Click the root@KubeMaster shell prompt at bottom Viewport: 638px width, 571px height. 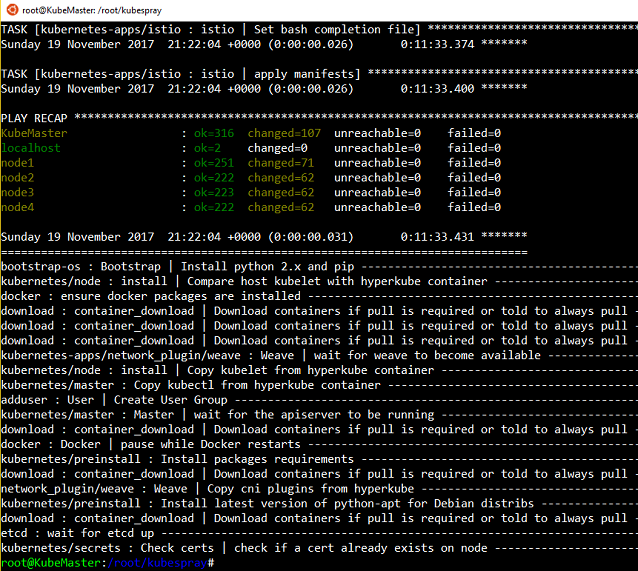point(51,563)
